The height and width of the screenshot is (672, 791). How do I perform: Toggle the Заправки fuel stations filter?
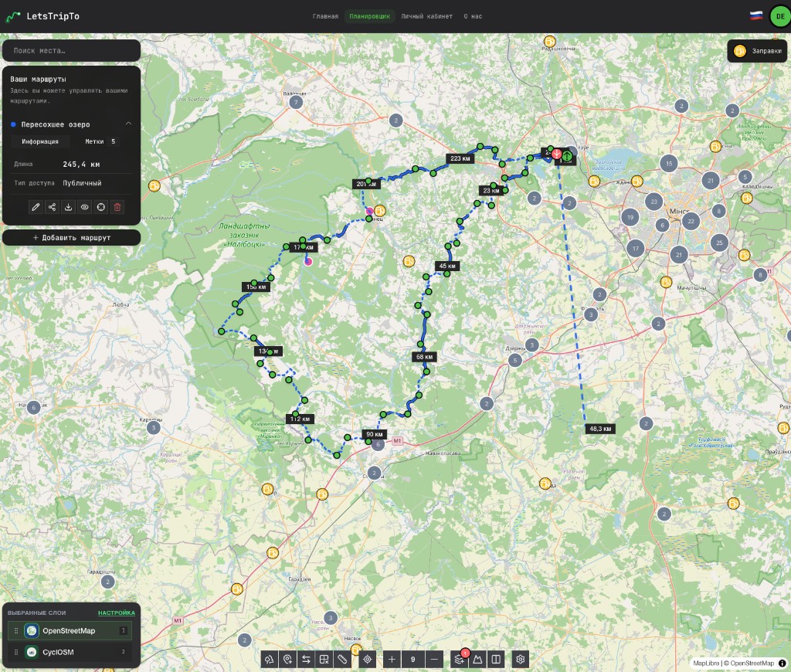[x=757, y=51]
